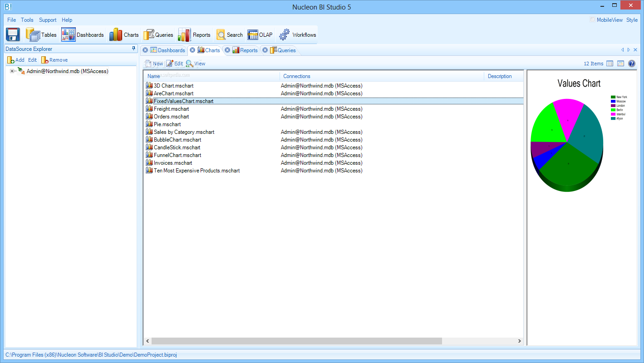644x363 pixels.
Task: Select Admin@Northwind.mdb data source
Action: click(67, 71)
